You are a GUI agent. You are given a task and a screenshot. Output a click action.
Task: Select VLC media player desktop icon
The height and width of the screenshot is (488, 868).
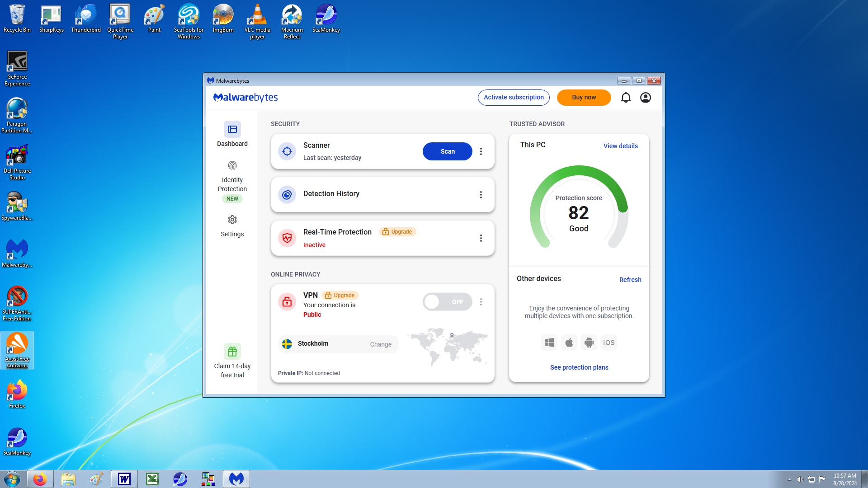point(257,21)
